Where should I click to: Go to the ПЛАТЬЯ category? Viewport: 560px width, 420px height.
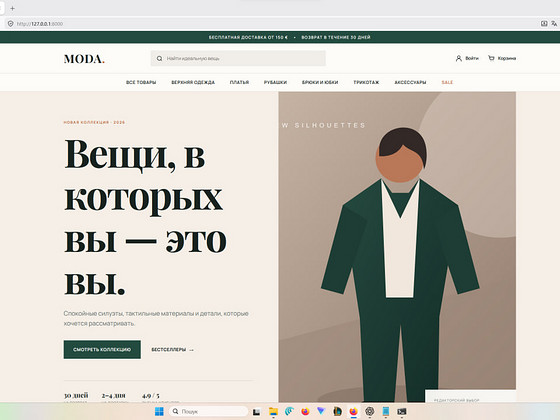click(239, 82)
